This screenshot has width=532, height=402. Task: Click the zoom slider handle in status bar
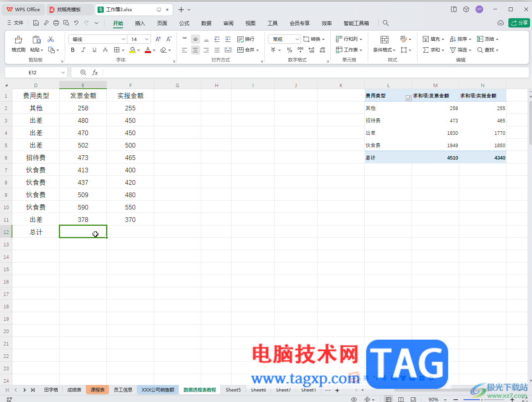[x=482, y=399]
